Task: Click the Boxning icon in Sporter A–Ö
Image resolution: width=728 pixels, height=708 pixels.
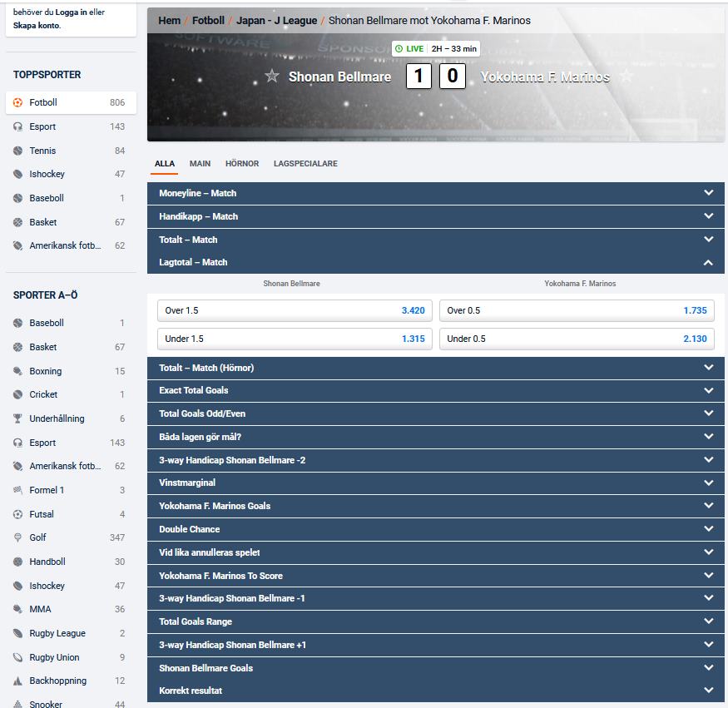Action: pos(17,371)
